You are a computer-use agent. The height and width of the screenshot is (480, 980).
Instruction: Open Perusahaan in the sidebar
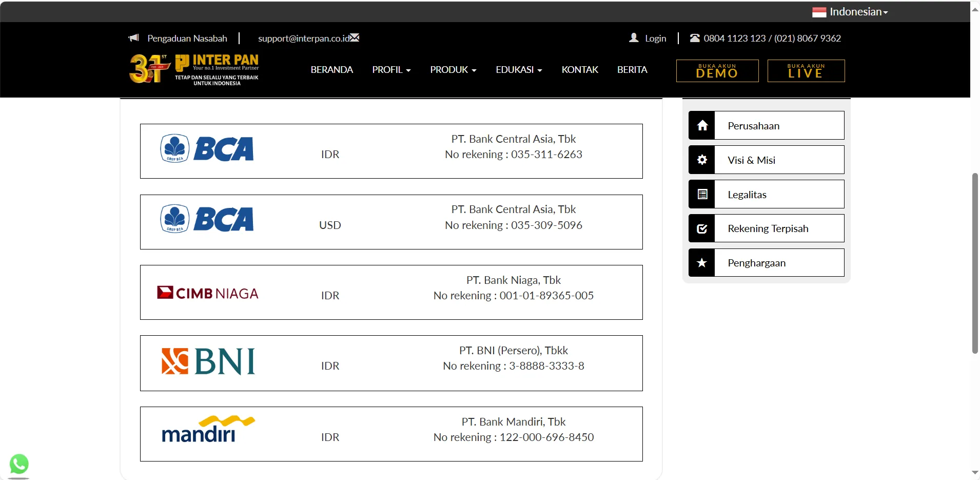[767, 125]
